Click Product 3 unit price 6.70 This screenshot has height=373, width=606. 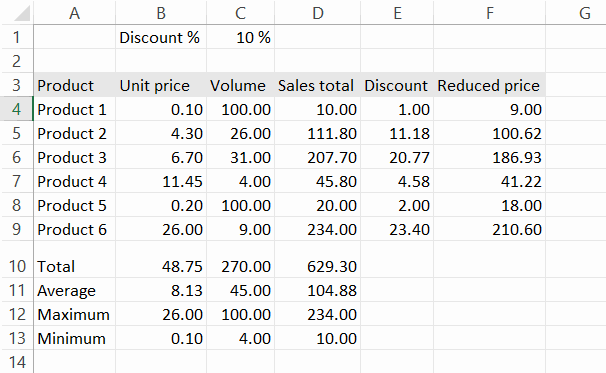point(161,157)
